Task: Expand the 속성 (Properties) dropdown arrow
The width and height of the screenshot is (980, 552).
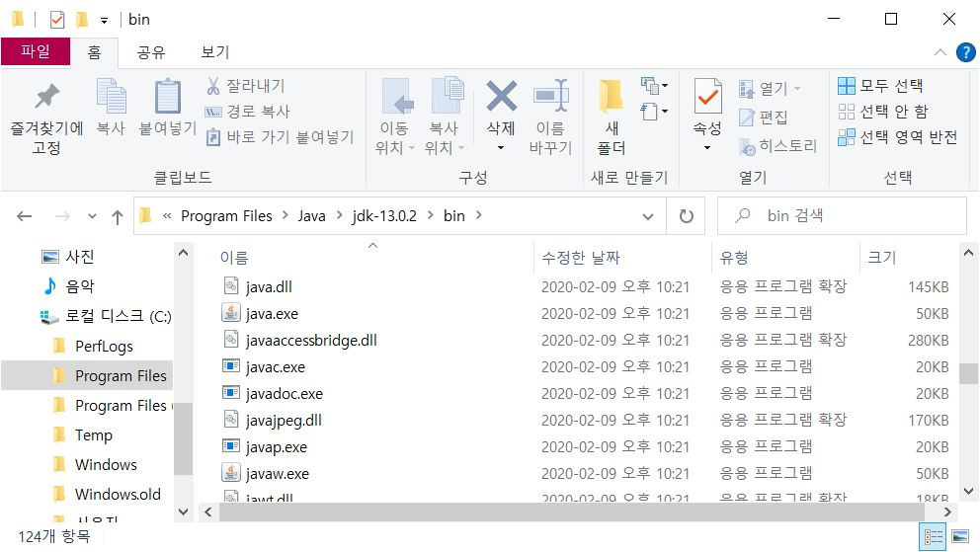Action: [x=707, y=148]
